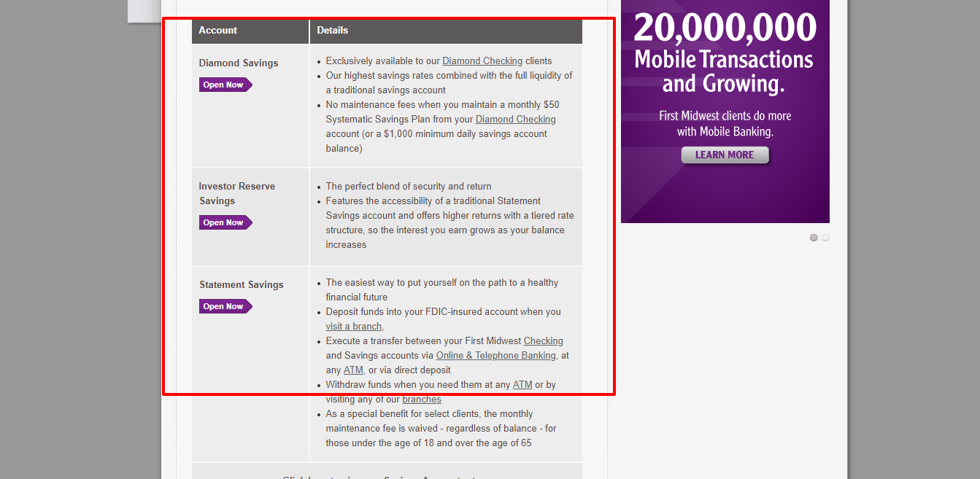Click Open Now under Investor Reserve Savings
This screenshot has width=980, height=479.
(x=225, y=222)
